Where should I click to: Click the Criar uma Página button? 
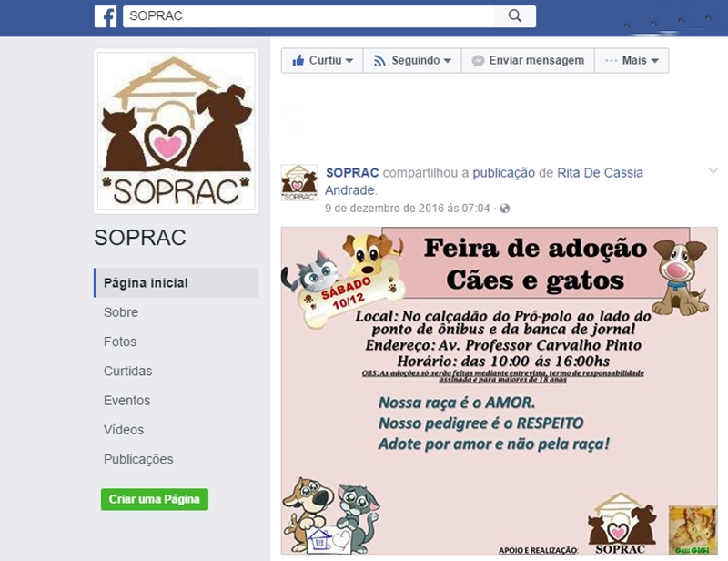[x=155, y=499]
